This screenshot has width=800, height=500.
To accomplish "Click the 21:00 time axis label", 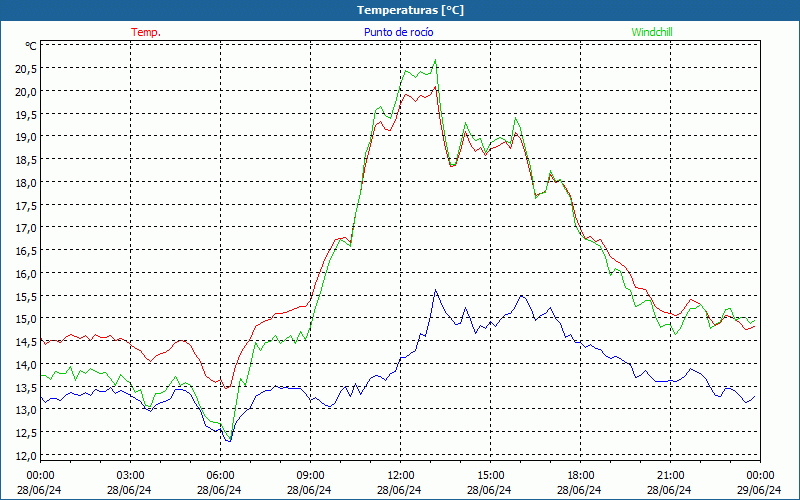I will [670, 476].
